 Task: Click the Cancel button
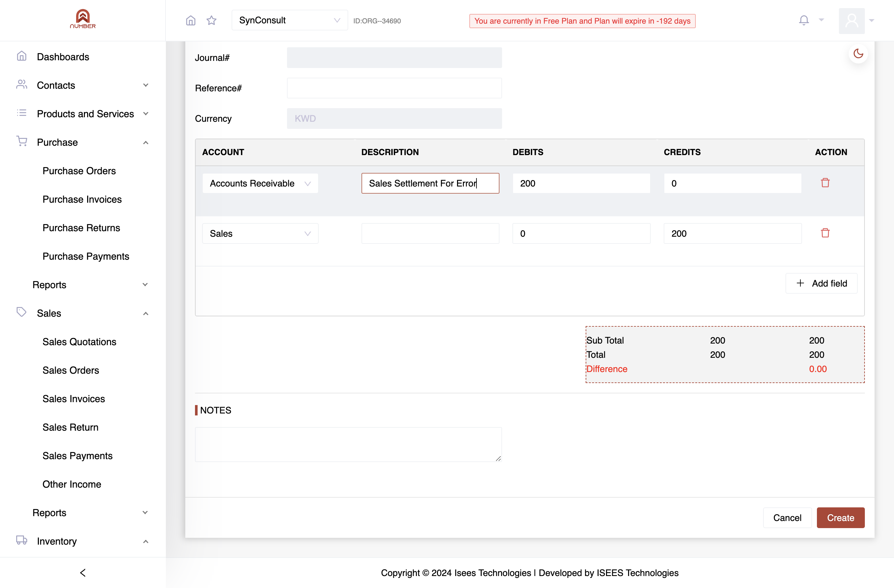[787, 517]
